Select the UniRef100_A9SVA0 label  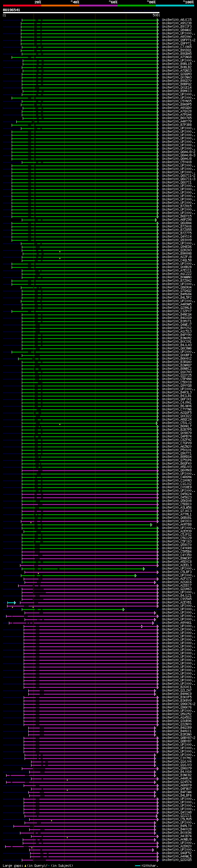coord(176,37)
